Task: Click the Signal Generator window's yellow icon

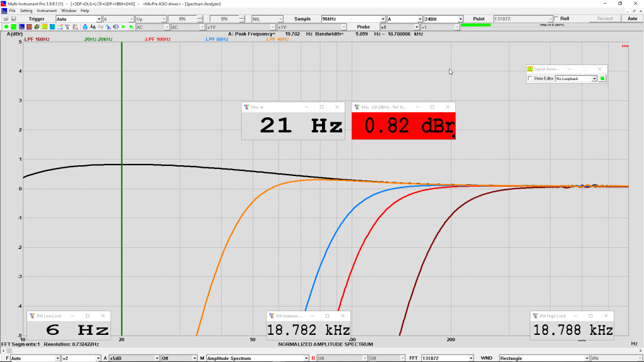Action: pos(530,69)
